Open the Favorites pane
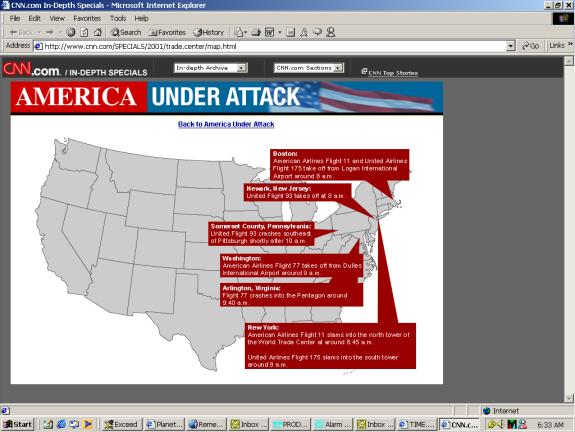Image resolution: width=575 pixels, height=432 pixels. tap(167, 32)
